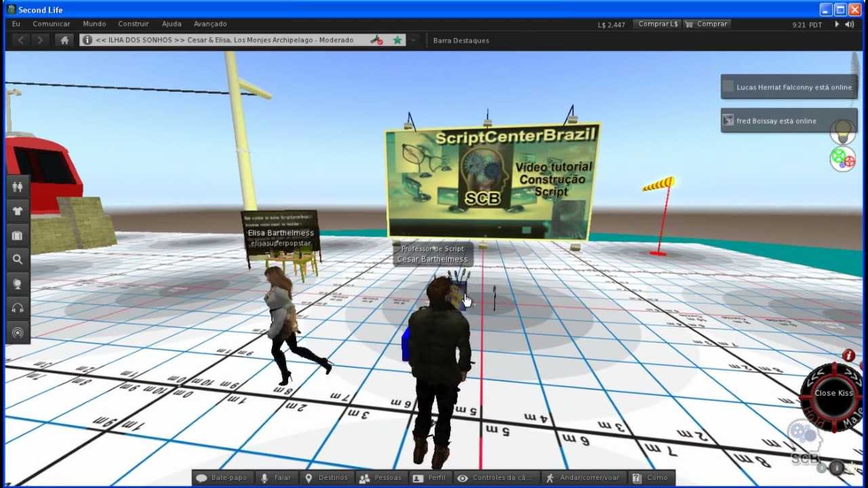Screen dimensions: 868x488
Task: Click the no-build parcel restriction icon
Action: (x=376, y=40)
